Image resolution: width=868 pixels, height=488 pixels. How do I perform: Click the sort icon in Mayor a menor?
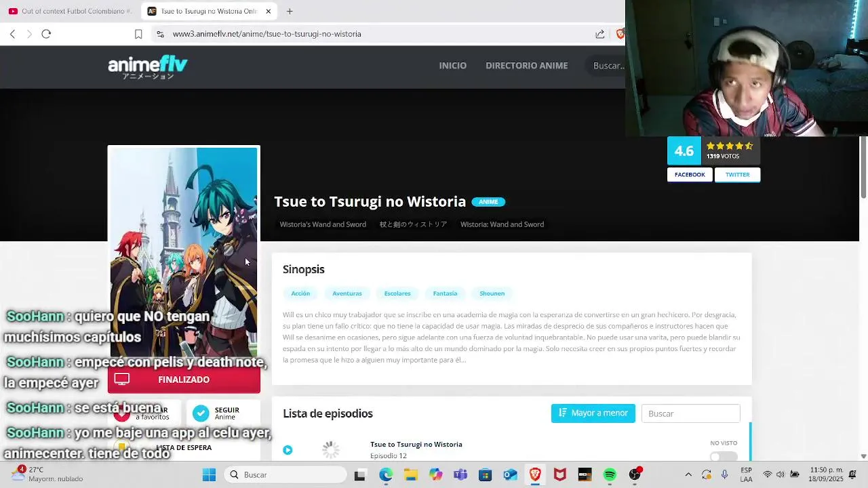point(563,413)
